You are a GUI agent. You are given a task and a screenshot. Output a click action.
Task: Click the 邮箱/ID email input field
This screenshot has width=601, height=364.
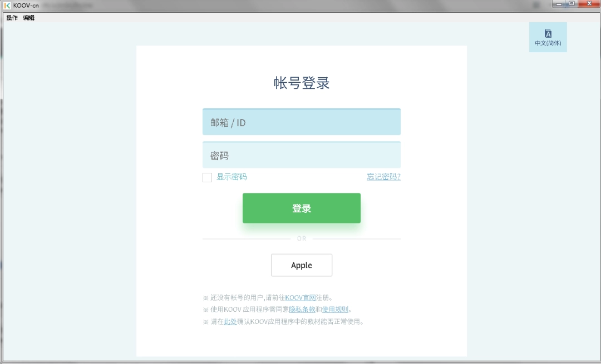[x=302, y=121]
